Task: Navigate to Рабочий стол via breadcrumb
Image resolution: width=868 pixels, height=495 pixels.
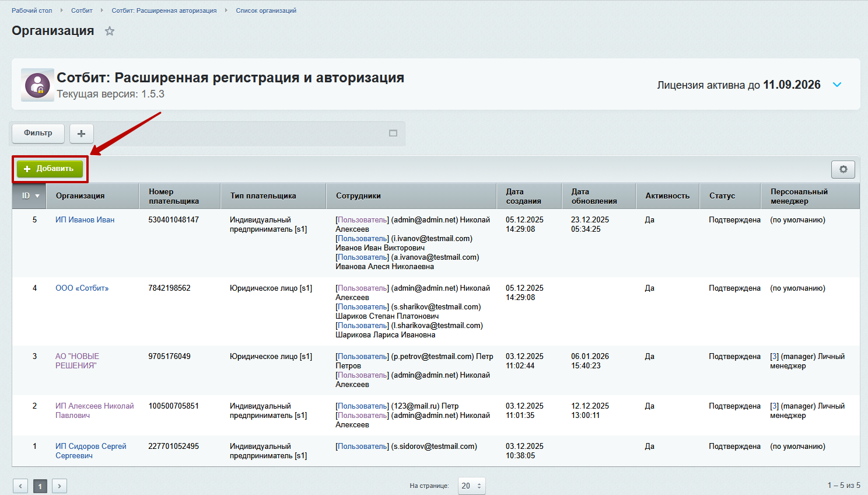Action: point(32,10)
